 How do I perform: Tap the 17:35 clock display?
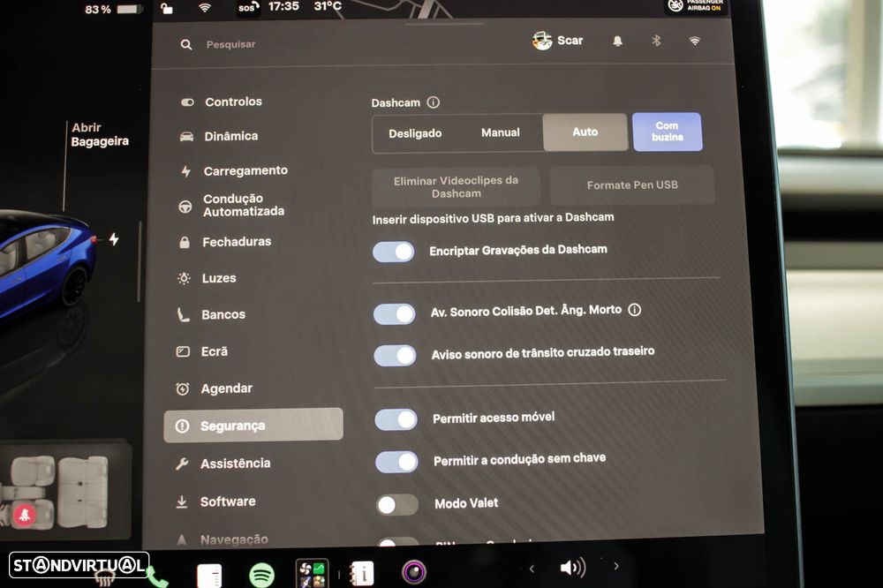283,7
